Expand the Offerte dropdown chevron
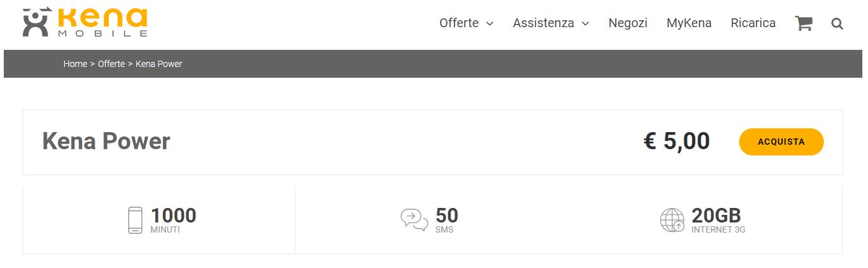Screen dimensions: 868x268 490,24
